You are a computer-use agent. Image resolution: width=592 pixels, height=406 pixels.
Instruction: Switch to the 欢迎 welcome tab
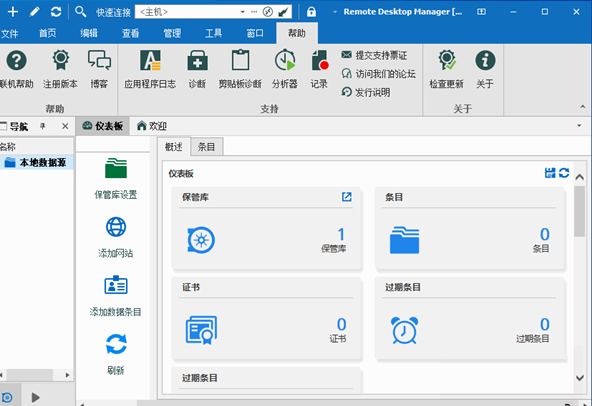pyautogui.click(x=152, y=126)
